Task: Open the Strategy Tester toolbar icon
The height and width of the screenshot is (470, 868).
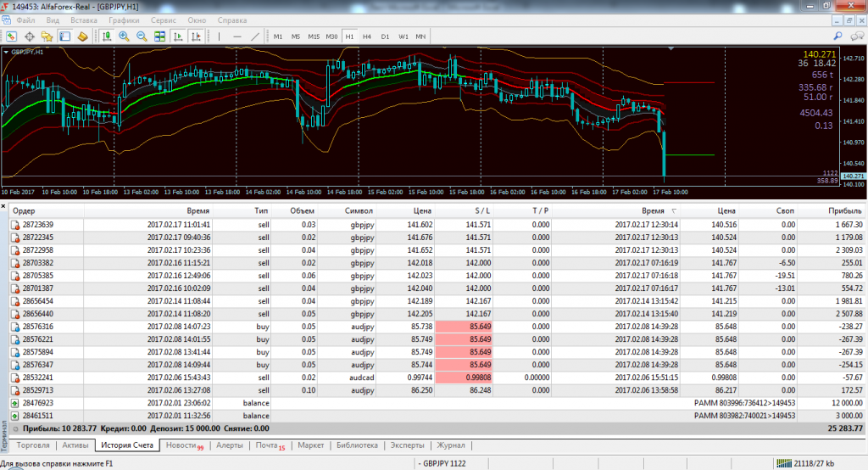Action: (83, 36)
